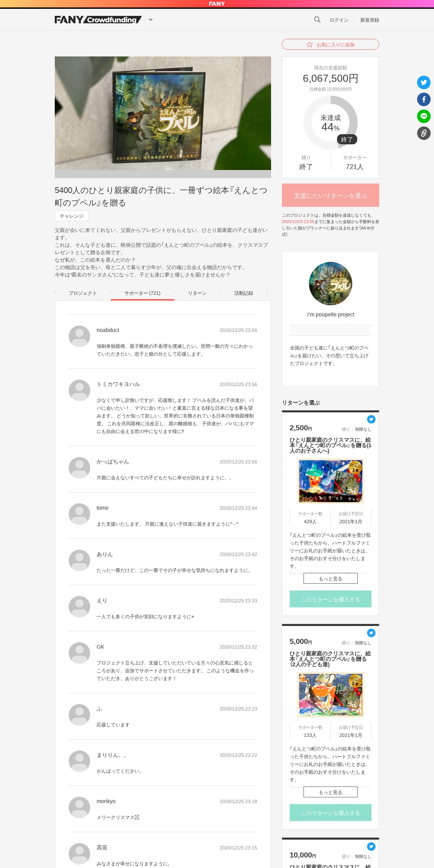
Task: Click the 5,000円 return thumbnail image
Action: point(331,695)
